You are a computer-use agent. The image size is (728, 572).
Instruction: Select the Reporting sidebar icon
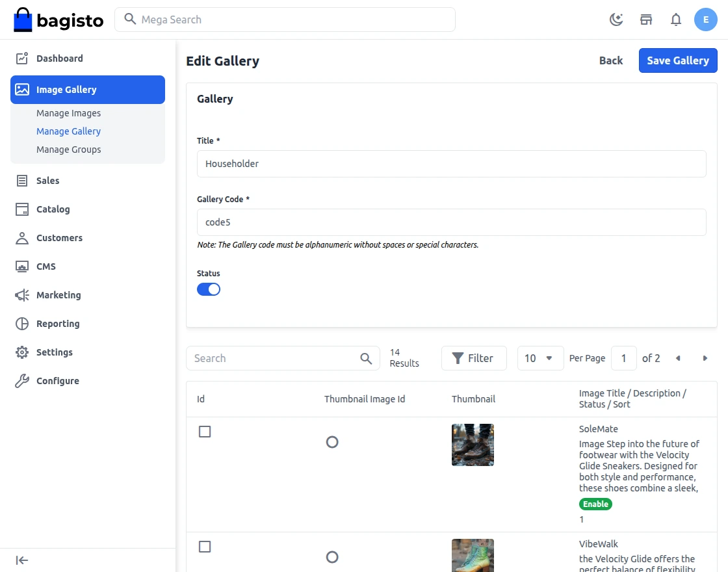click(x=20, y=323)
